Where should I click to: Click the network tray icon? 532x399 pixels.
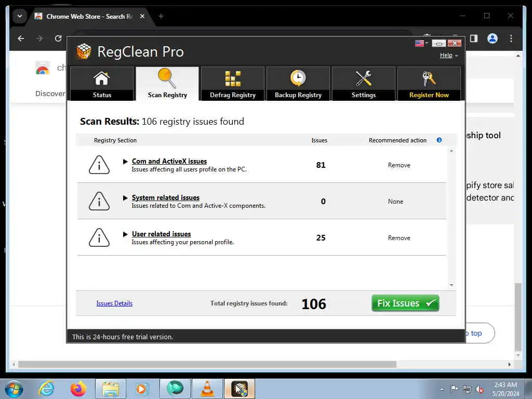pyautogui.click(x=467, y=390)
